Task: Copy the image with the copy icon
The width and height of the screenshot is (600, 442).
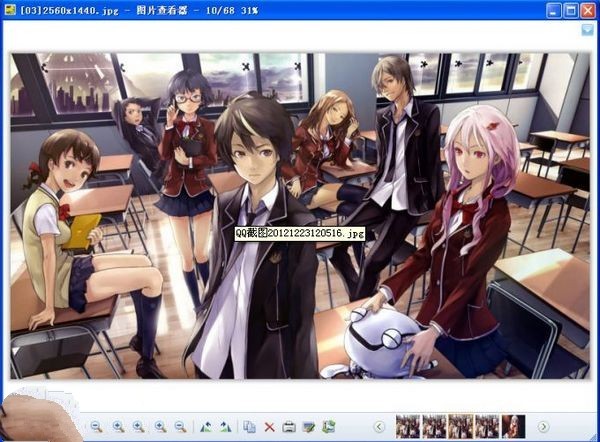Action: (x=249, y=426)
